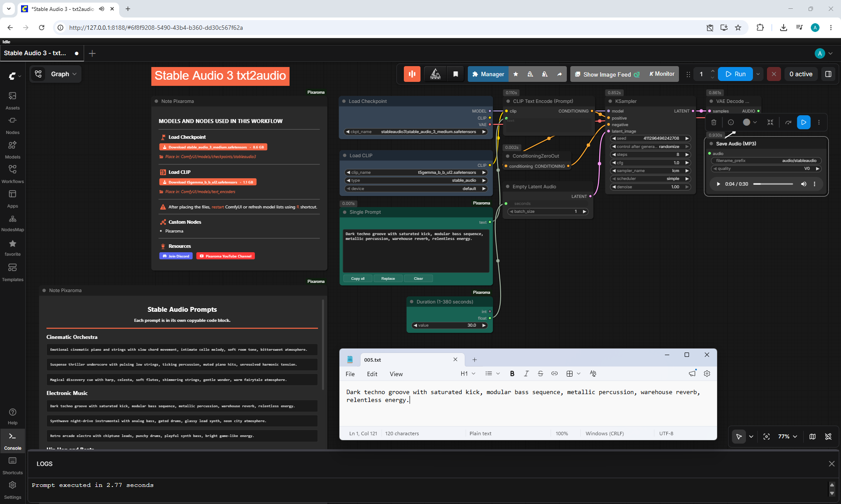The image size is (841, 504).
Task: Open the Templates sidebar panel
Action: (13, 272)
